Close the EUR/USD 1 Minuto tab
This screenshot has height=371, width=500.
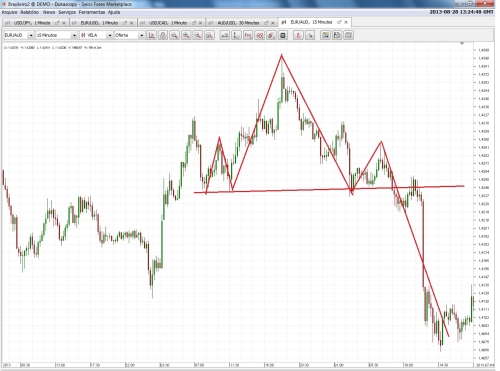(131, 23)
